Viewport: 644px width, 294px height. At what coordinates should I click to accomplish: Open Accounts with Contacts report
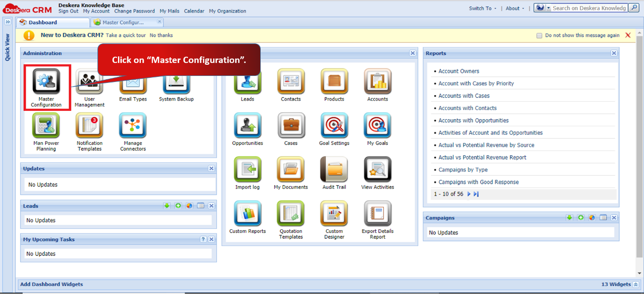468,108
